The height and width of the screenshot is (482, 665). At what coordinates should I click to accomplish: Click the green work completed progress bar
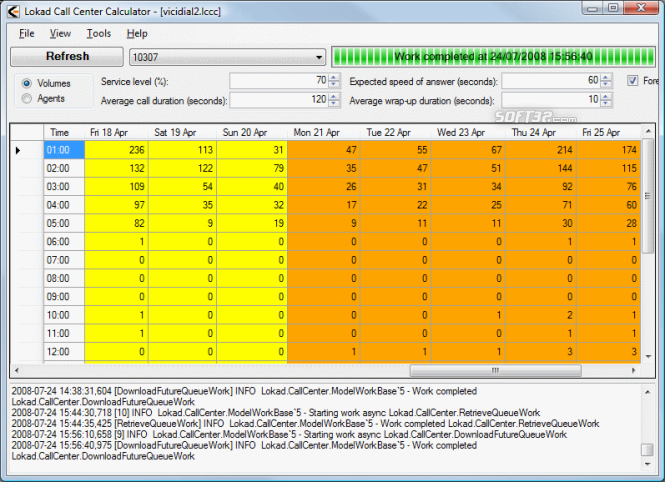[493, 57]
